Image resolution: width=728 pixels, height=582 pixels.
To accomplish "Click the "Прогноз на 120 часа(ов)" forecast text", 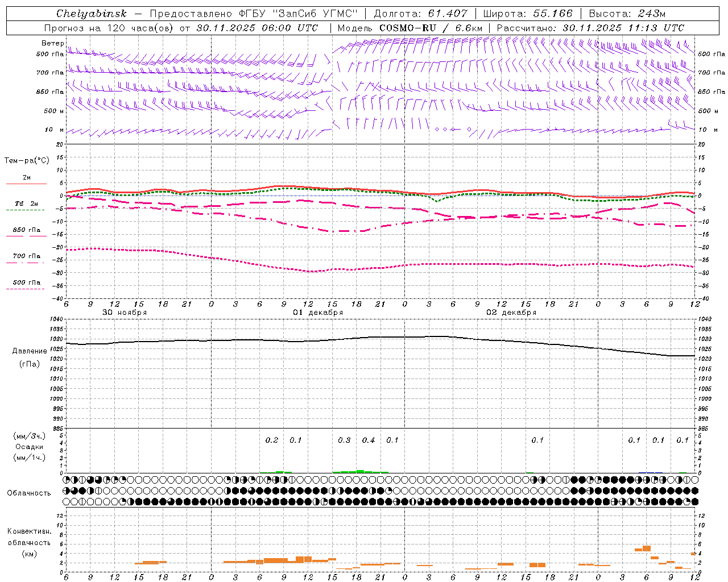I will pos(109,28).
